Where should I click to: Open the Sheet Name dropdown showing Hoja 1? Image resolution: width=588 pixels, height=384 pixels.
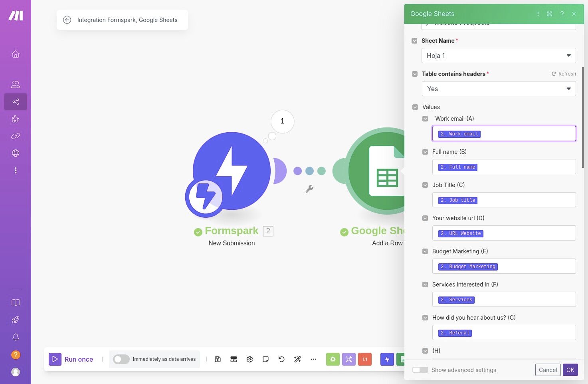coord(499,56)
